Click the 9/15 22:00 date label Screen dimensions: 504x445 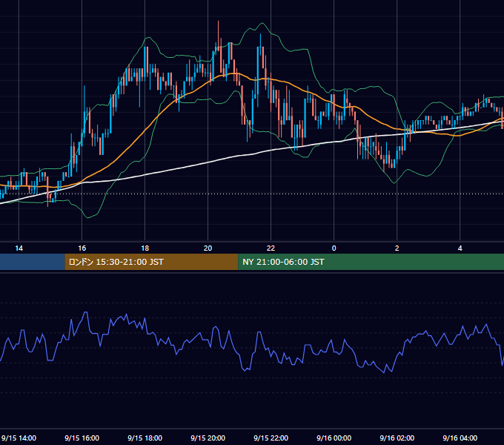pos(271,438)
